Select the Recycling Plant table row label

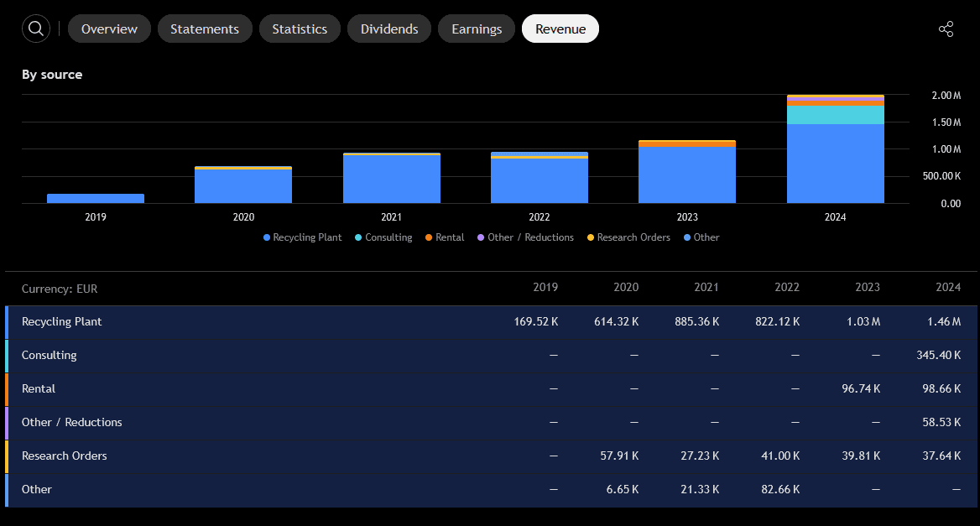pyautogui.click(x=62, y=321)
